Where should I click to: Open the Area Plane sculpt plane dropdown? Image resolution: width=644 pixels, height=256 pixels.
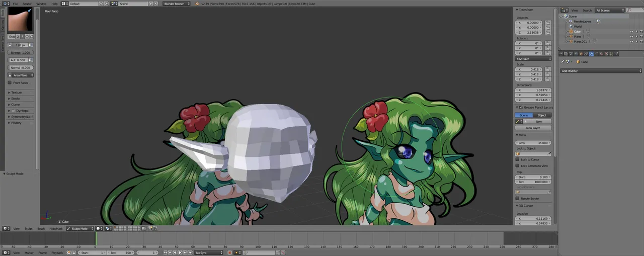23,75
